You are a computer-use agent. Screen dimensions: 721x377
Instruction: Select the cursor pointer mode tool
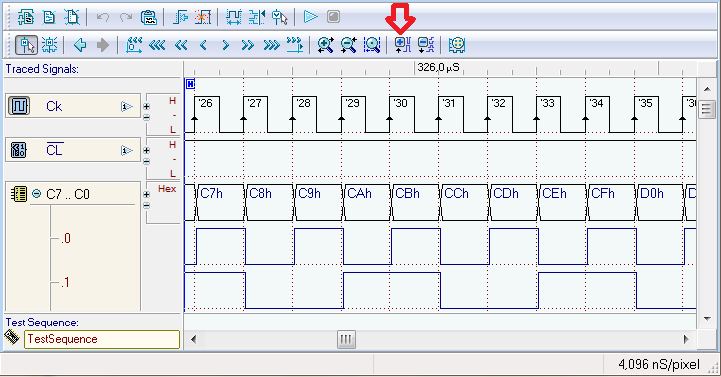point(26,45)
